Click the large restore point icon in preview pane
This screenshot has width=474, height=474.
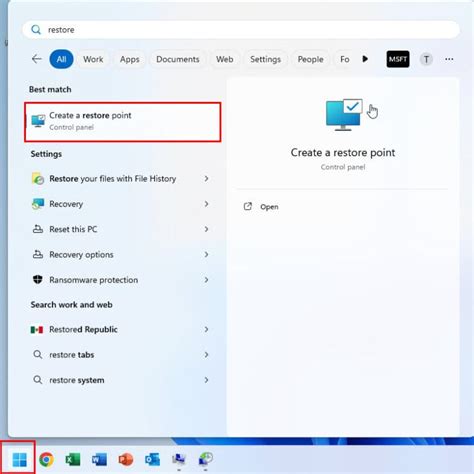tap(343, 114)
